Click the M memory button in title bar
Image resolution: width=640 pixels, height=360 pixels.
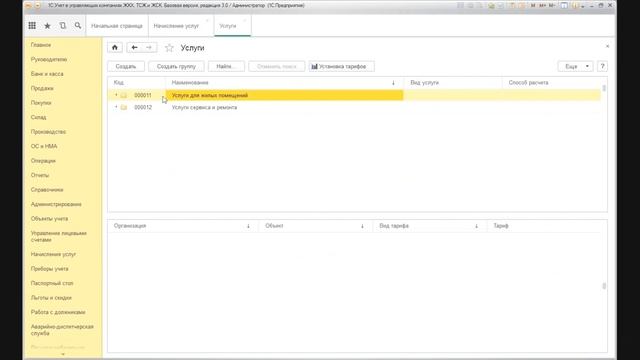(x=533, y=6)
